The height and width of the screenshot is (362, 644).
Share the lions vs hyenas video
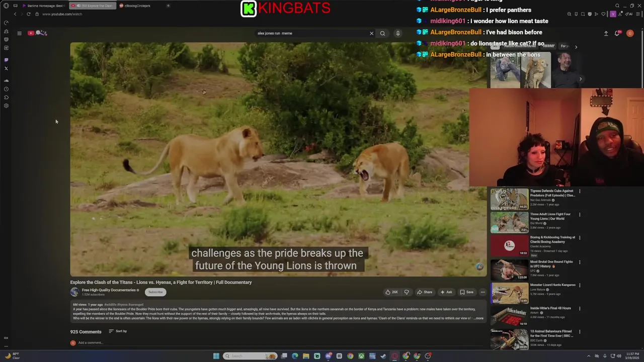point(425,292)
